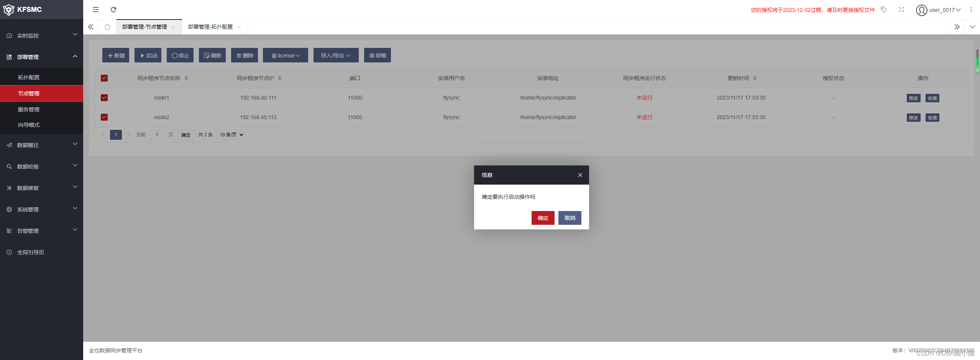Click 修改 for node1 row
The image size is (980, 360).
click(914, 98)
